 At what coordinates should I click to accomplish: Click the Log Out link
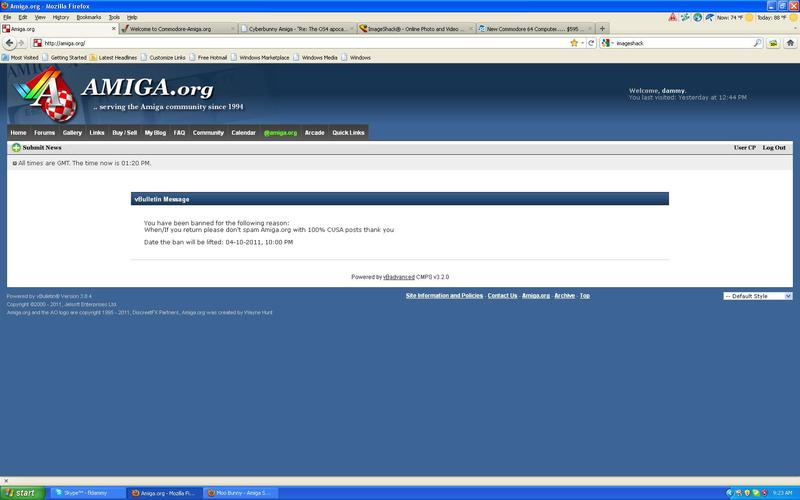coord(774,147)
